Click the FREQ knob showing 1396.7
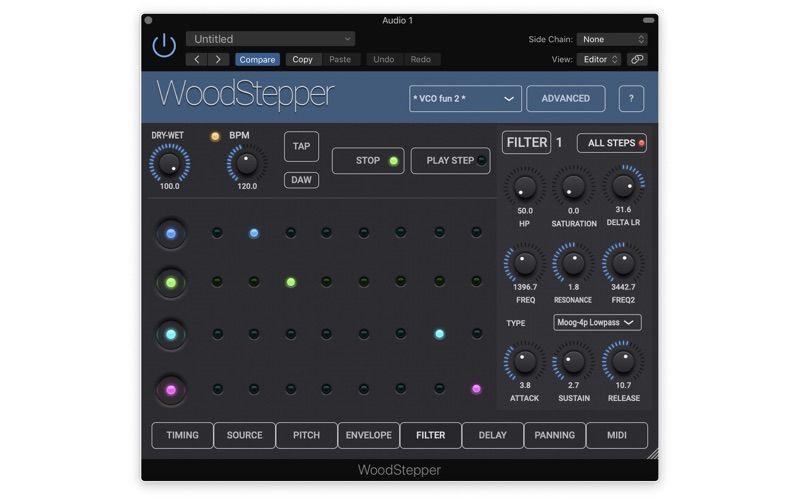800x500 pixels. (x=524, y=264)
